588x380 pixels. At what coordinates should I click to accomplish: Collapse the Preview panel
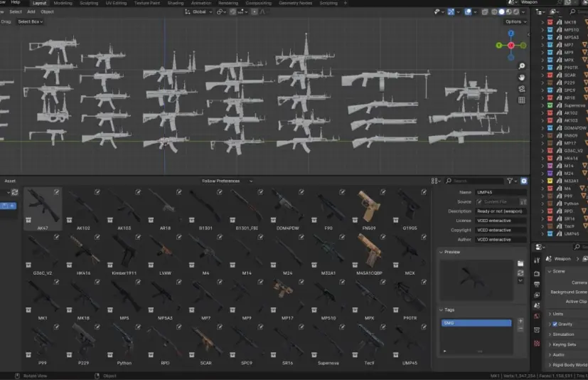[449, 252]
